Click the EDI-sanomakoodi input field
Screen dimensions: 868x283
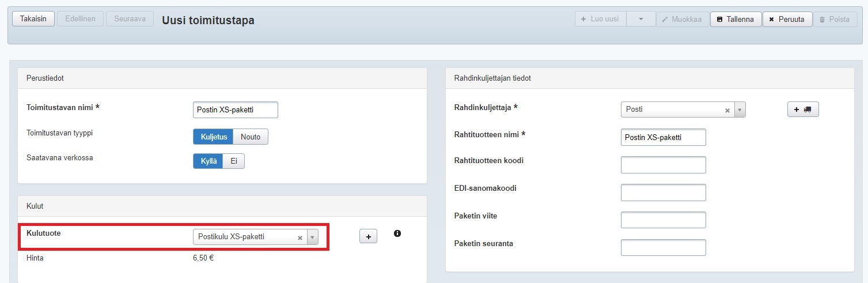click(x=663, y=193)
